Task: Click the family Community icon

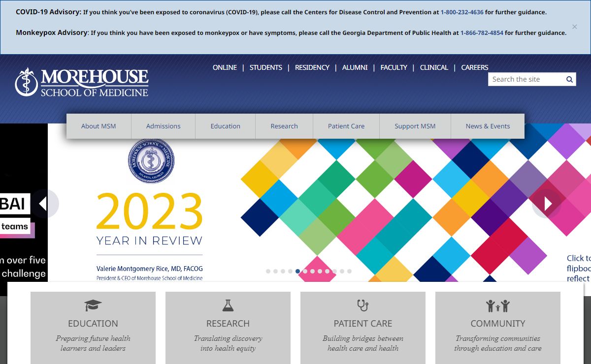Action: tap(498, 305)
